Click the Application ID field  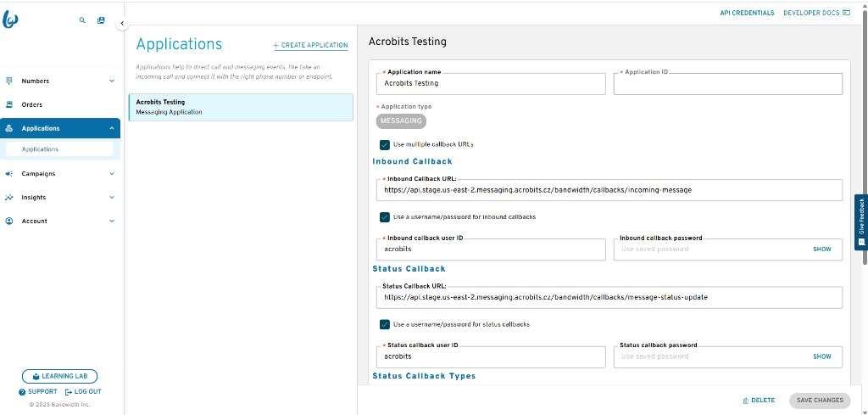[728, 84]
